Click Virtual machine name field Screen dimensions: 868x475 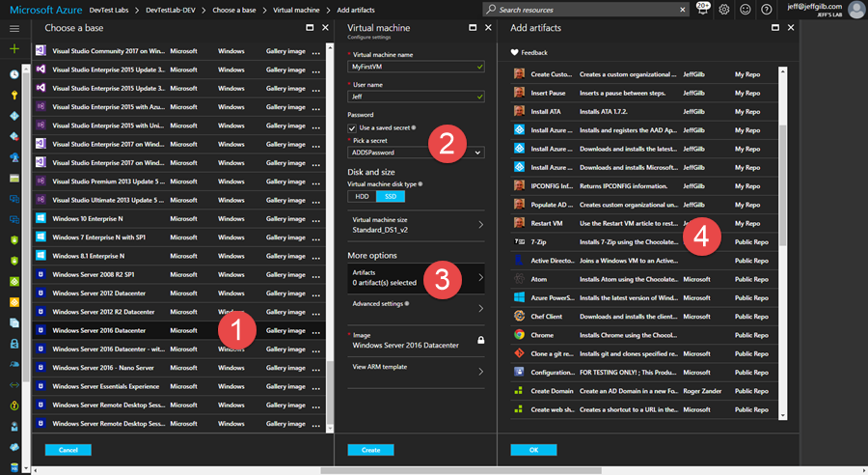[x=417, y=67]
